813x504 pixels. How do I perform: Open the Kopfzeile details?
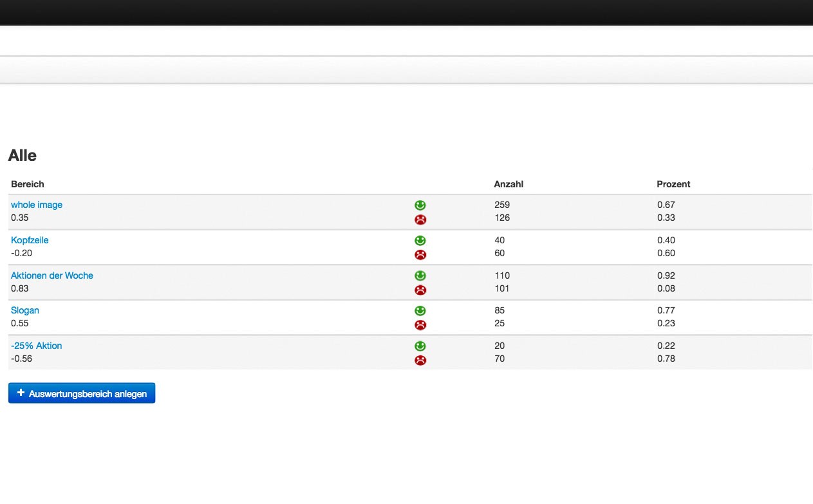pyautogui.click(x=30, y=240)
